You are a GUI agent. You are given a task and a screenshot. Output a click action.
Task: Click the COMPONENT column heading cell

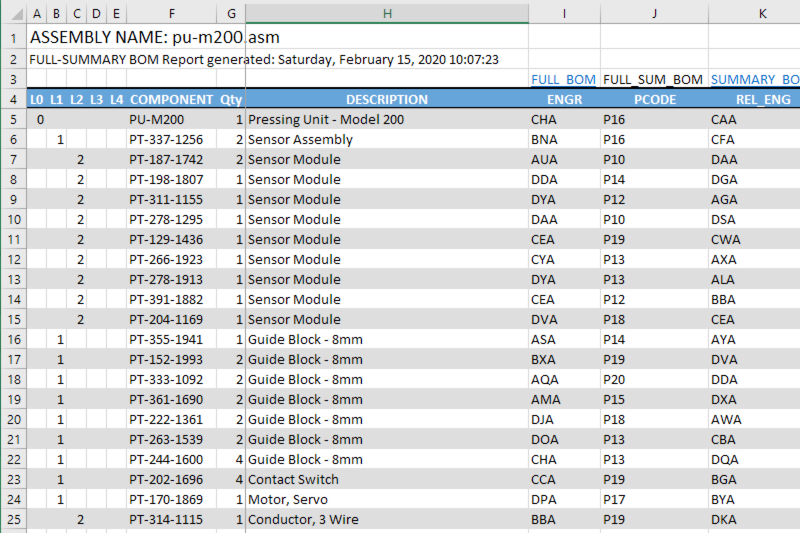(x=171, y=99)
